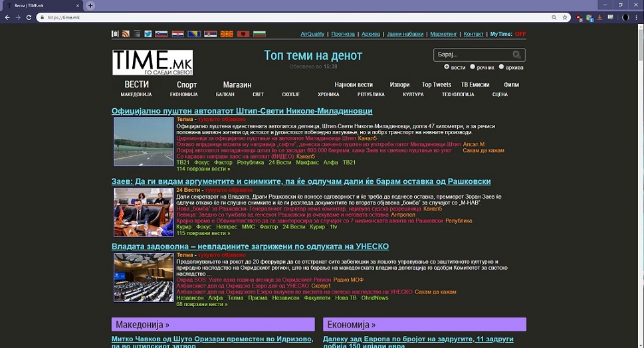Expand the Економија » section header
Image resolution: width=644 pixels, height=348 pixels.
click(425, 325)
